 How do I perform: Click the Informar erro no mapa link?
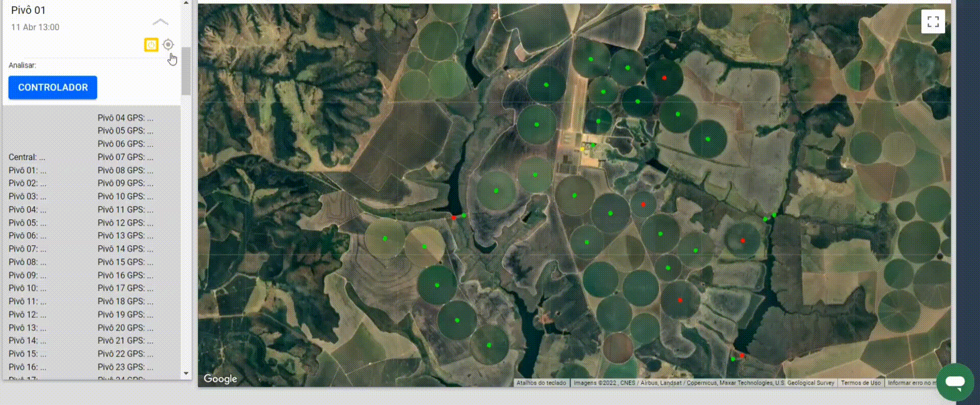[x=912, y=383]
